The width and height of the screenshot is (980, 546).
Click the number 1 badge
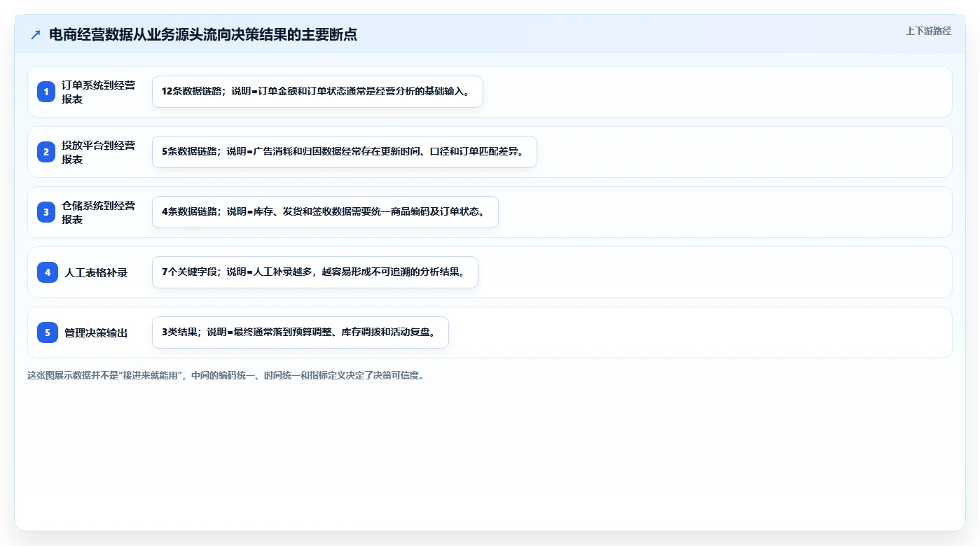[x=46, y=92]
